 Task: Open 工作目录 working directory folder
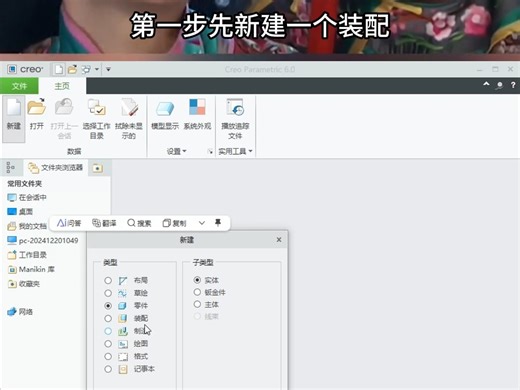[x=27, y=255]
